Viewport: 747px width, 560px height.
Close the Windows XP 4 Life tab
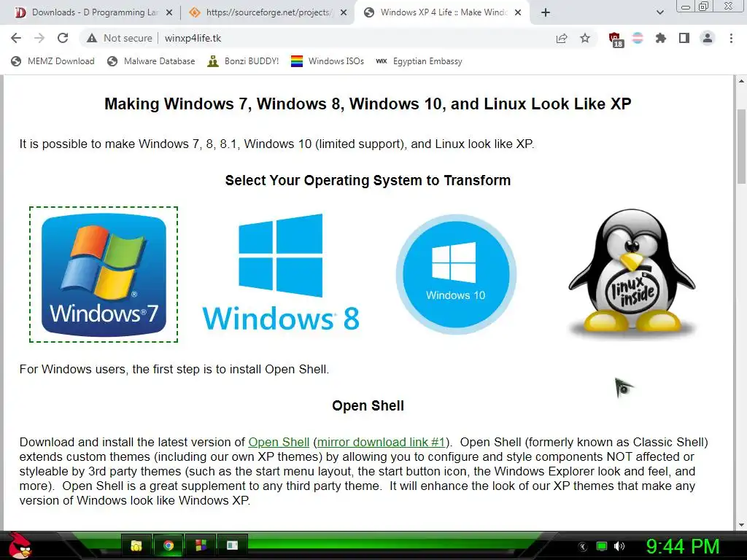(x=519, y=12)
